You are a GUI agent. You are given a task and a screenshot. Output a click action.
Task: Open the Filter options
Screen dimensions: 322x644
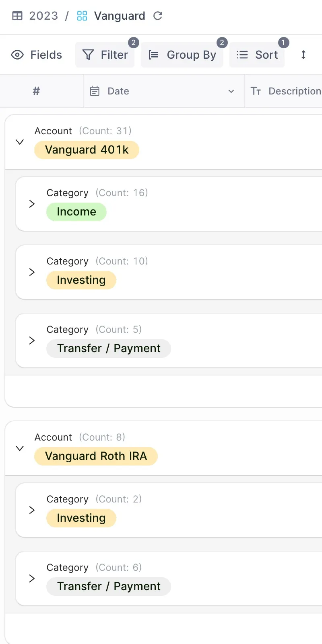click(105, 55)
